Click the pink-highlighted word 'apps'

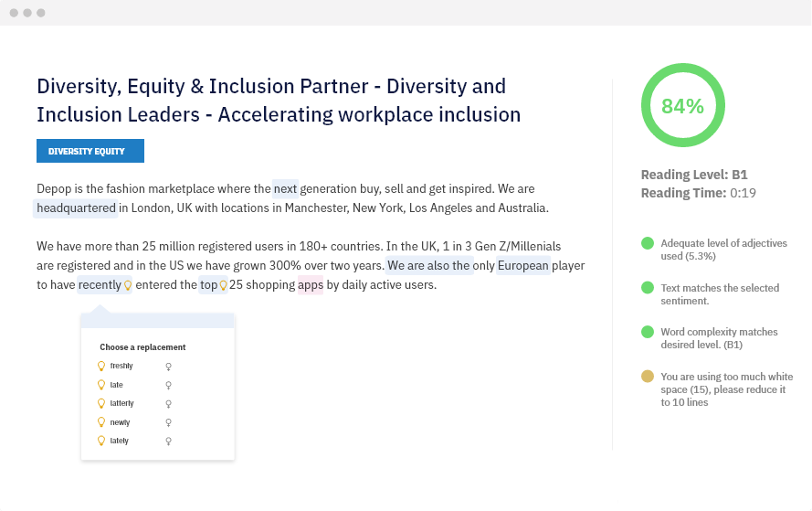click(311, 284)
